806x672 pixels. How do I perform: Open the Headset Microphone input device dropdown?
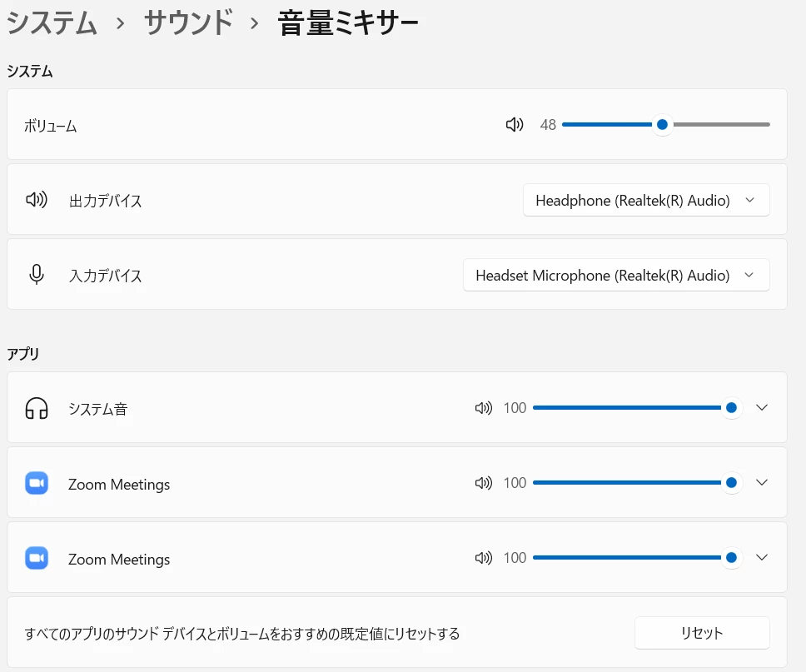[x=616, y=275]
